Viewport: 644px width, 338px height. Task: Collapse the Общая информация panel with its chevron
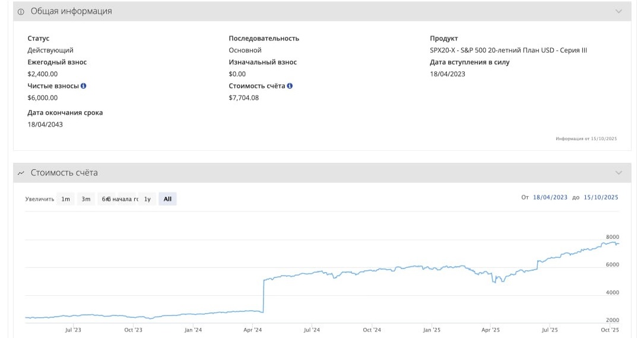(x=618, y=11)
